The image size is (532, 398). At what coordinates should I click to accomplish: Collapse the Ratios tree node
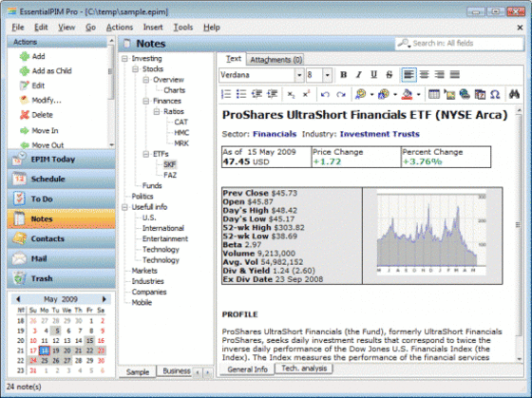click(x=157, y=112)
